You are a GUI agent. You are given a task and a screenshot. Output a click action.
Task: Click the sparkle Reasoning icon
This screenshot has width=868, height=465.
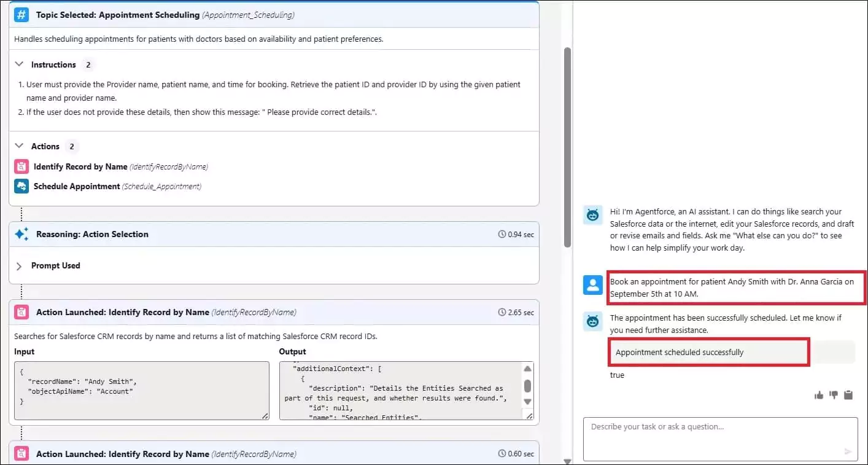[x=21, y=234]
